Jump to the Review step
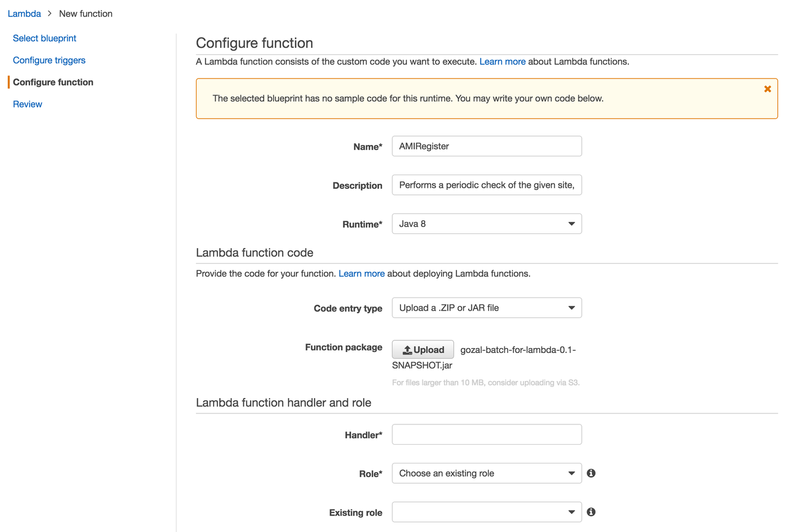 [x=27, y=104]
